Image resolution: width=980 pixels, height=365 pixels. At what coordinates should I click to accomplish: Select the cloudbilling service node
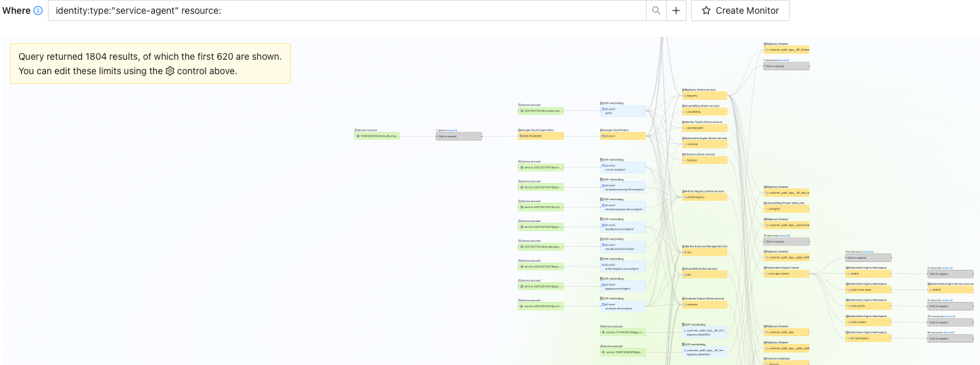click(x=704, y=112)
